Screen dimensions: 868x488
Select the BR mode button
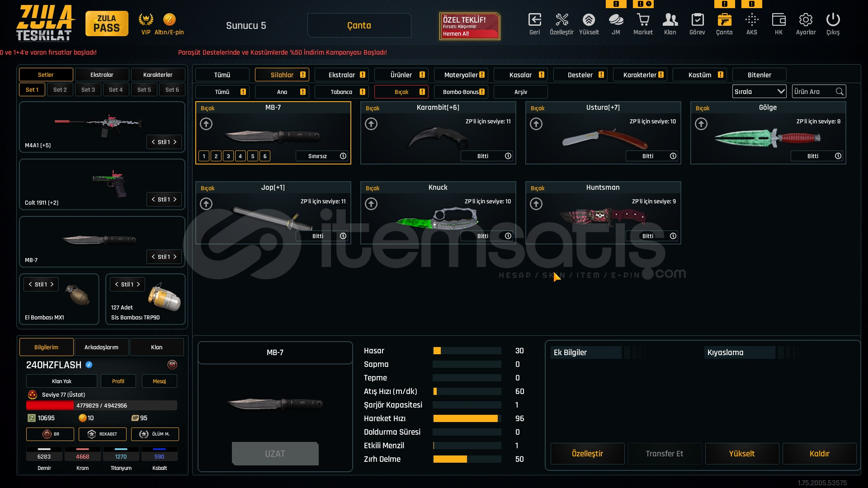50,434
